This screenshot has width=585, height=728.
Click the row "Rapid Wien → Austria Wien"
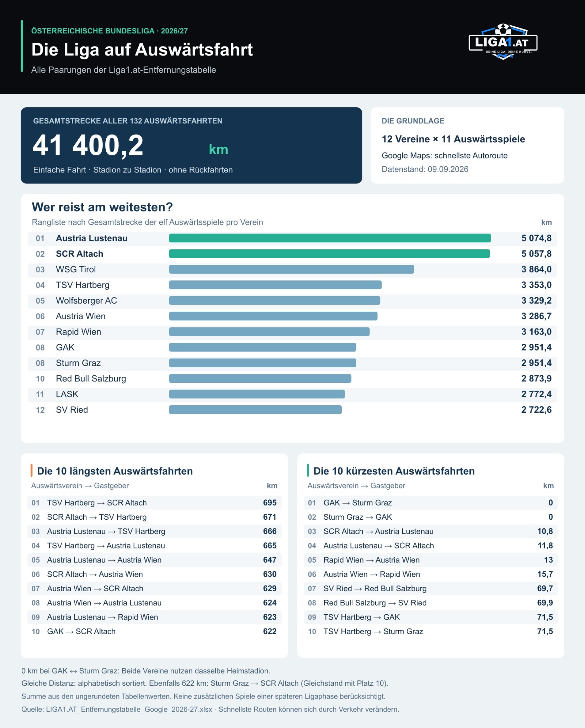pos(431,560)
